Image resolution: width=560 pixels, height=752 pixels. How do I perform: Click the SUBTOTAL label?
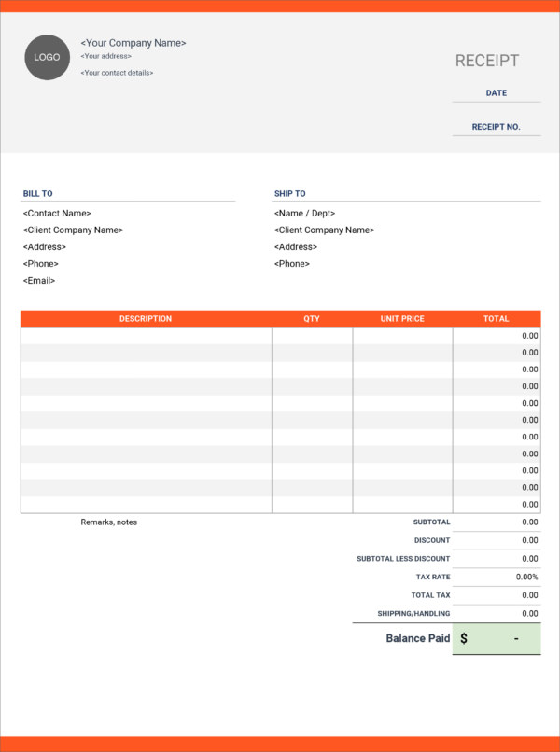[x=431, y=522]
